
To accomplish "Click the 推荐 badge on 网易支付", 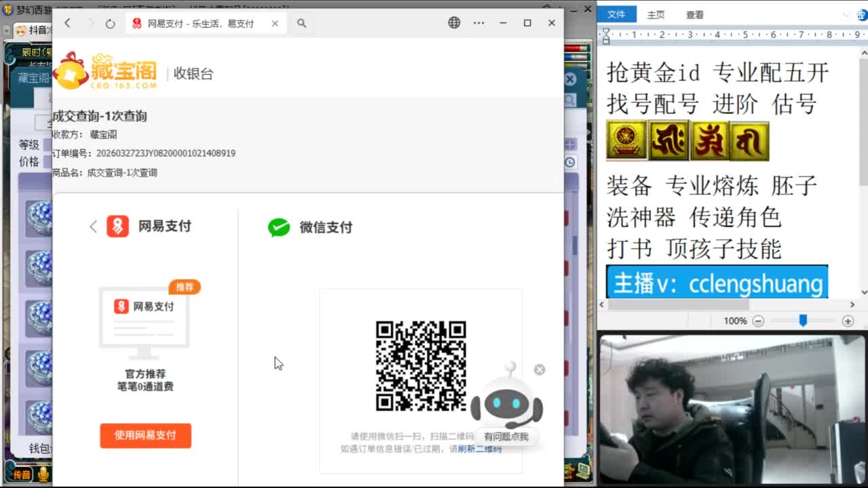I will (x=184, y=287).
